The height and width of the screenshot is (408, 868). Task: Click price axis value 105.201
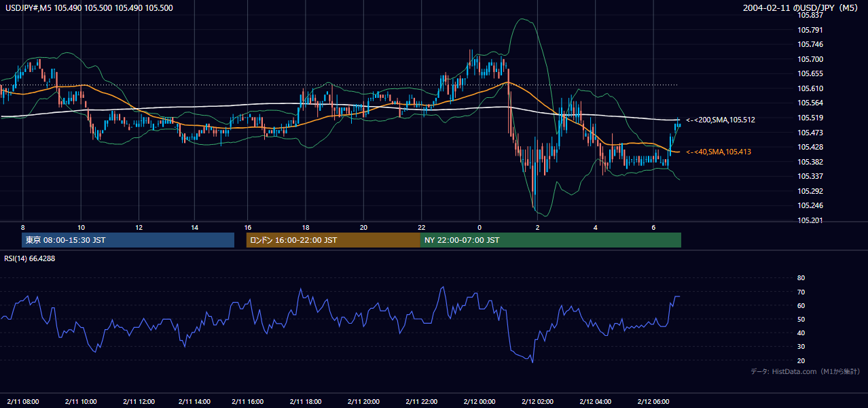tap(810, 220)
